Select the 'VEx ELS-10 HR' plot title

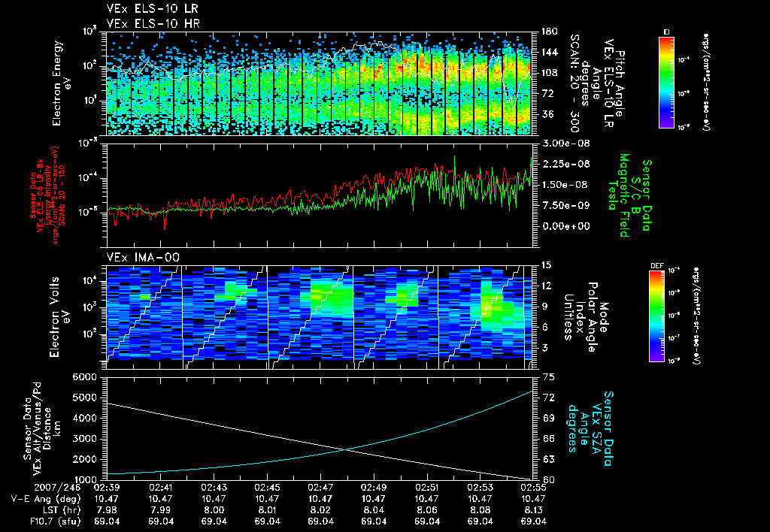coord(153,23)
